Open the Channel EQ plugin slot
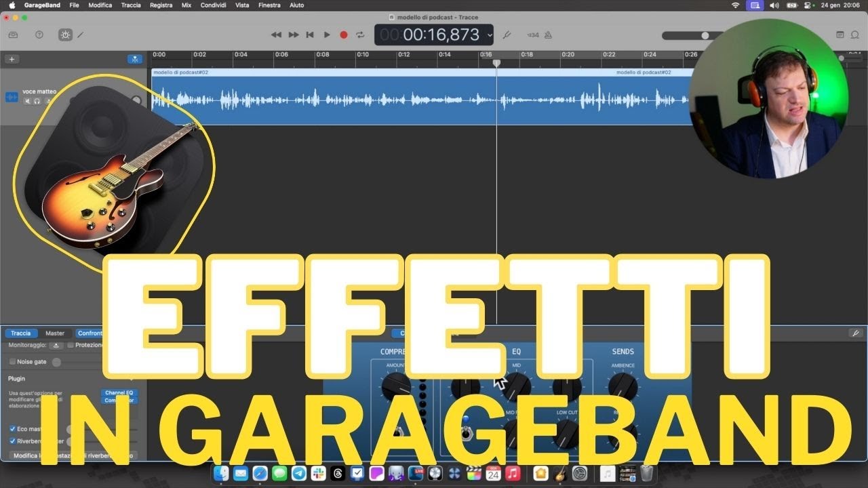868x488 pixels. (x=119, y=392)
